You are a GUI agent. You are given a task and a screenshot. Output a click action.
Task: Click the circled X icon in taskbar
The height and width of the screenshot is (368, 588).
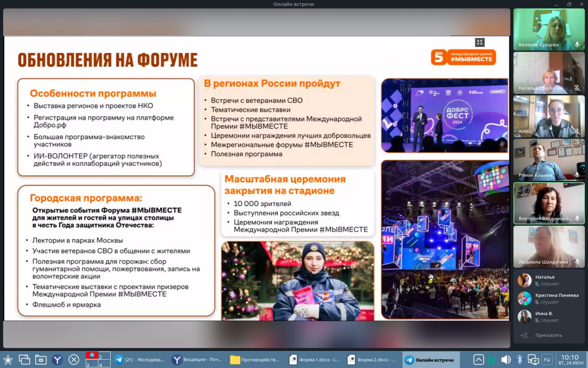tap(73, 360)
